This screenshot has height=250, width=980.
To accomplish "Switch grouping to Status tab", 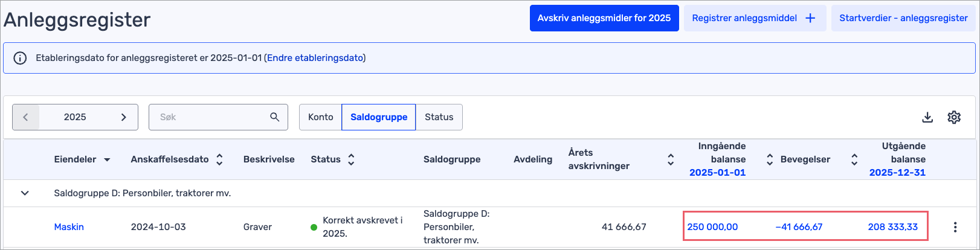I will click(x=439, y=117).
